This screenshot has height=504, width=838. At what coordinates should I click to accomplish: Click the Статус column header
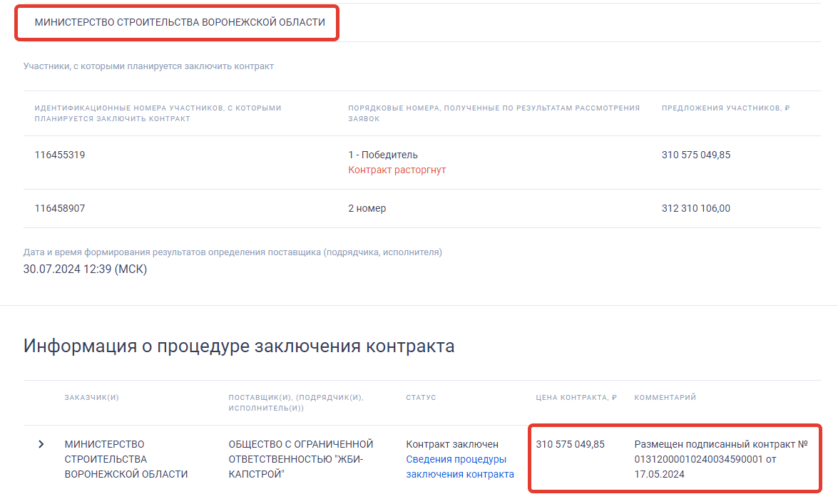tap(421, 397)
